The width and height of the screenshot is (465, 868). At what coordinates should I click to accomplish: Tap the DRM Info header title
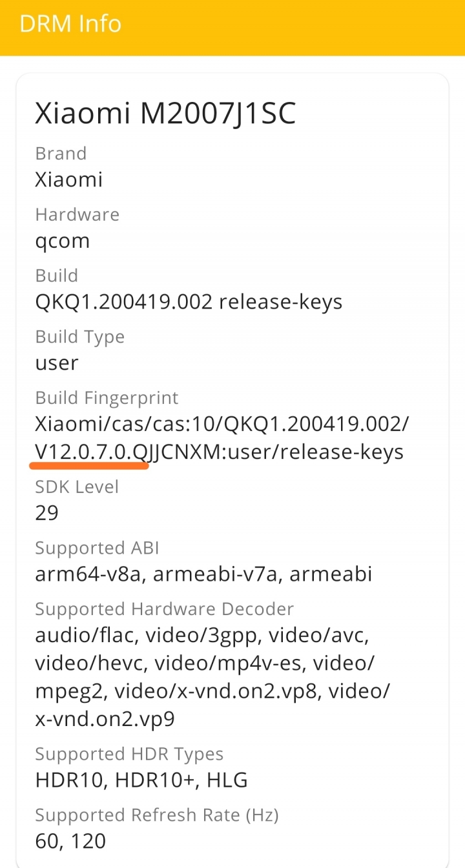pos(70,25)
